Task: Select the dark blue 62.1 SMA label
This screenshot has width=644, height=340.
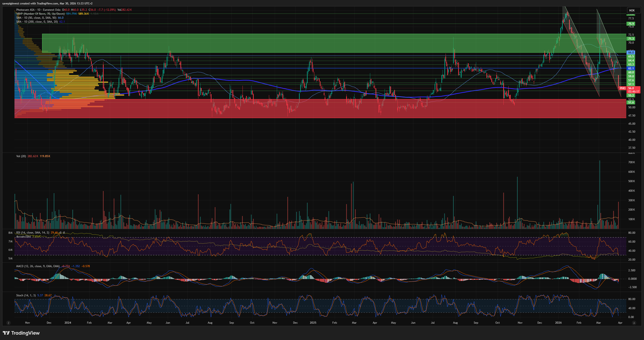Action: (x=631, y=68)
